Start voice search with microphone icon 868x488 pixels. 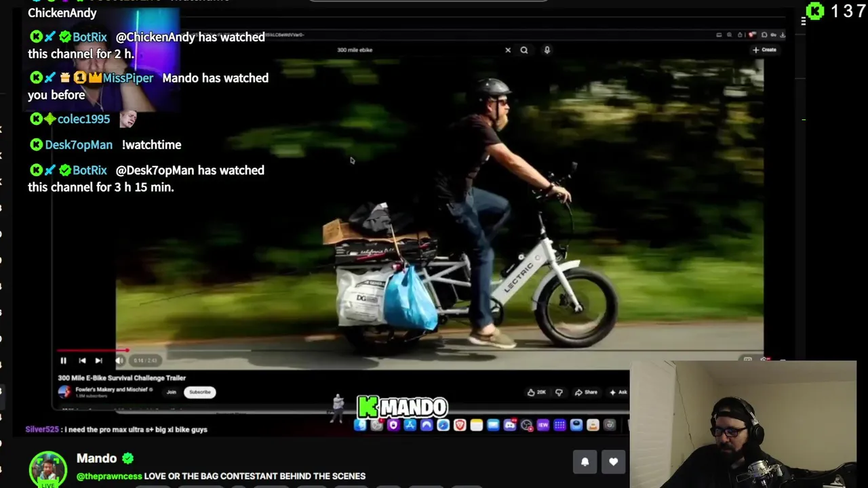(547, 49)
